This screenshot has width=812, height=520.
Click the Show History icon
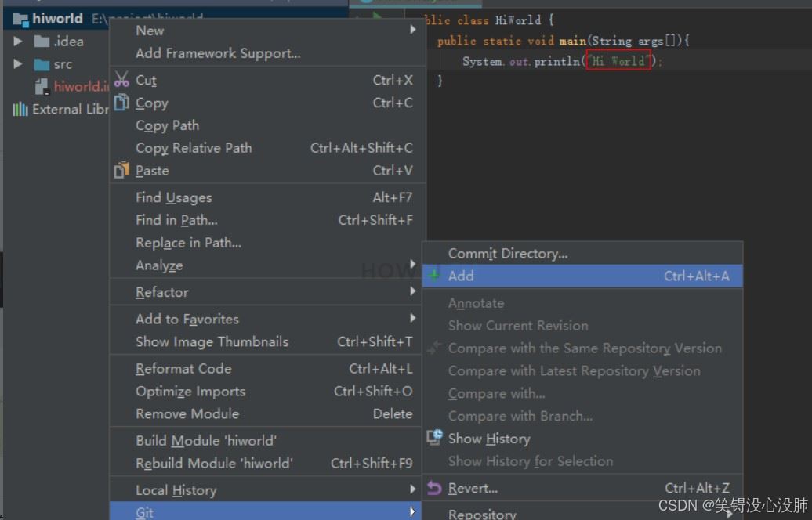[434, 439]
